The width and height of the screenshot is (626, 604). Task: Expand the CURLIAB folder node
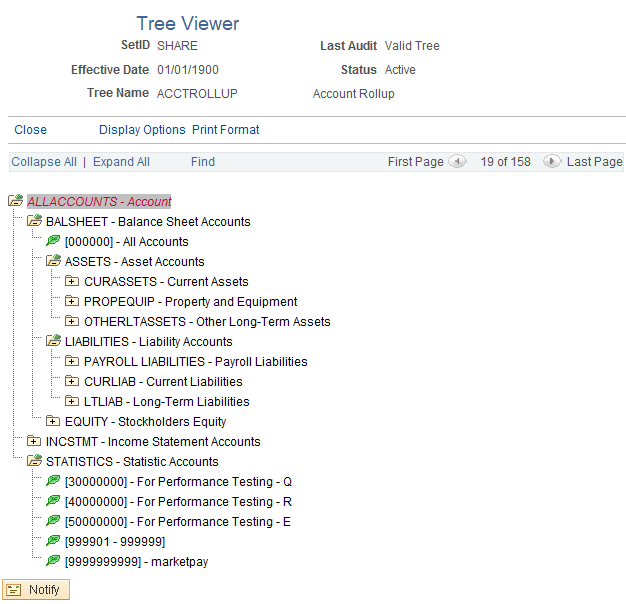72,381
